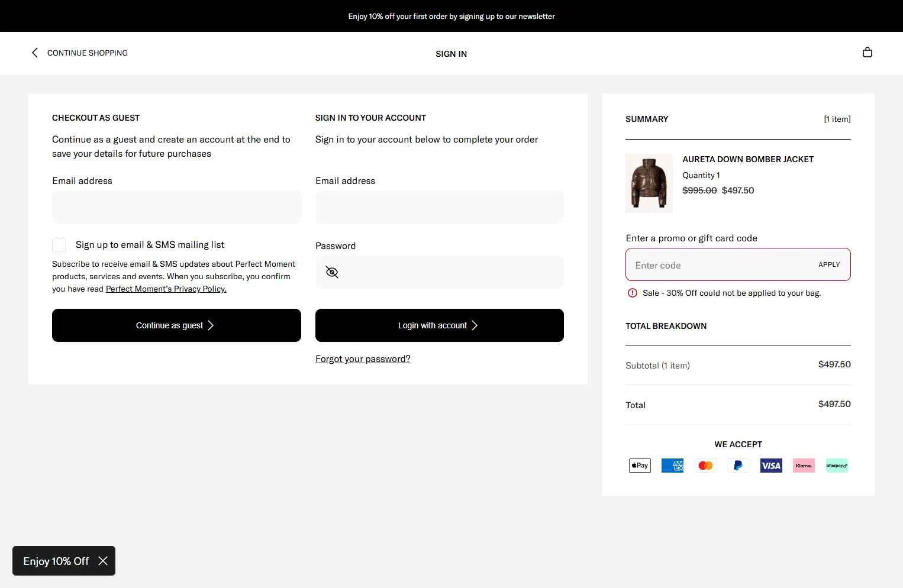
Task: Select the Visa card icon
Action: 771,466
